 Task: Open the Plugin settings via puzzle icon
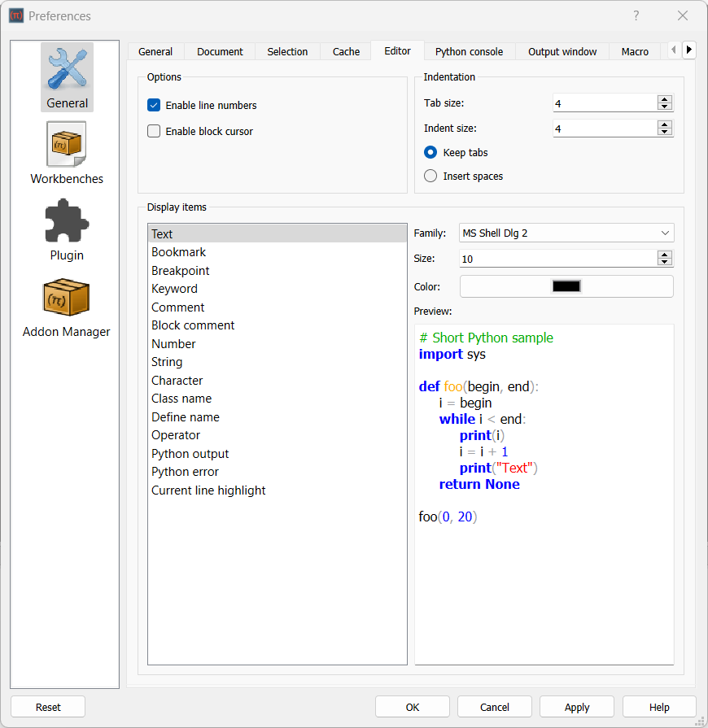67,220
